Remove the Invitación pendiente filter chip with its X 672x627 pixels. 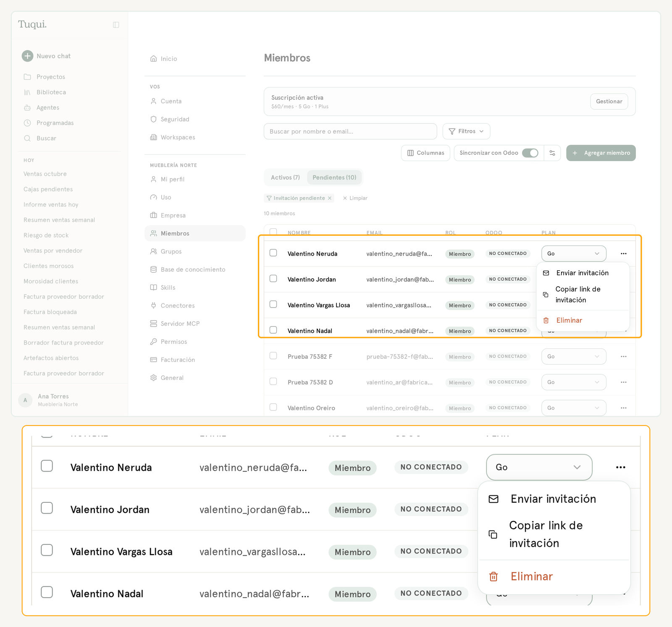(330, 198)
